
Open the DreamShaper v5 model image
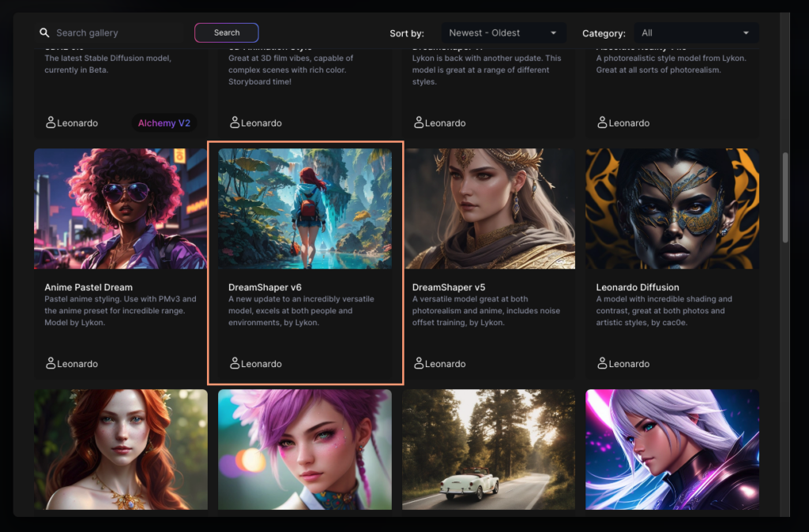[489, 209]
